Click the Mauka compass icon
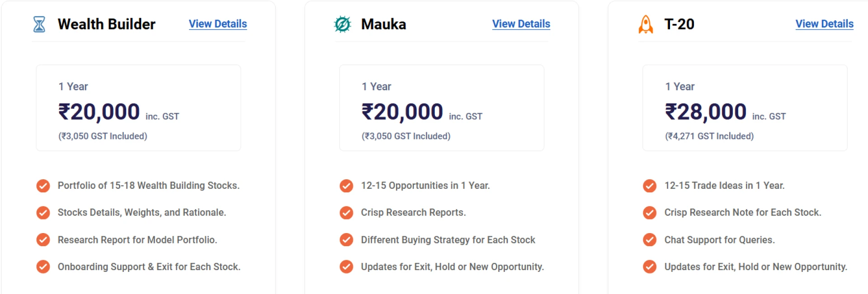868x294 pixels. [342, 24]
